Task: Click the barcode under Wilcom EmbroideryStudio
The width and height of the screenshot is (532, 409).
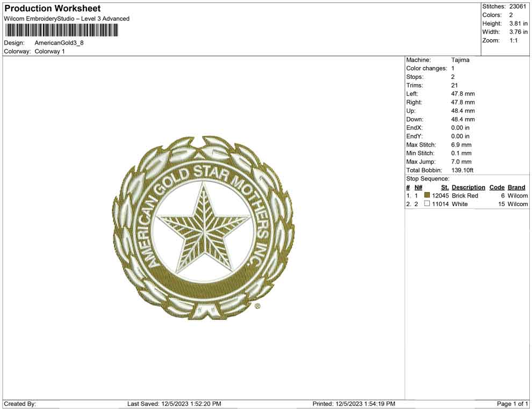Action: click(61, 31)
